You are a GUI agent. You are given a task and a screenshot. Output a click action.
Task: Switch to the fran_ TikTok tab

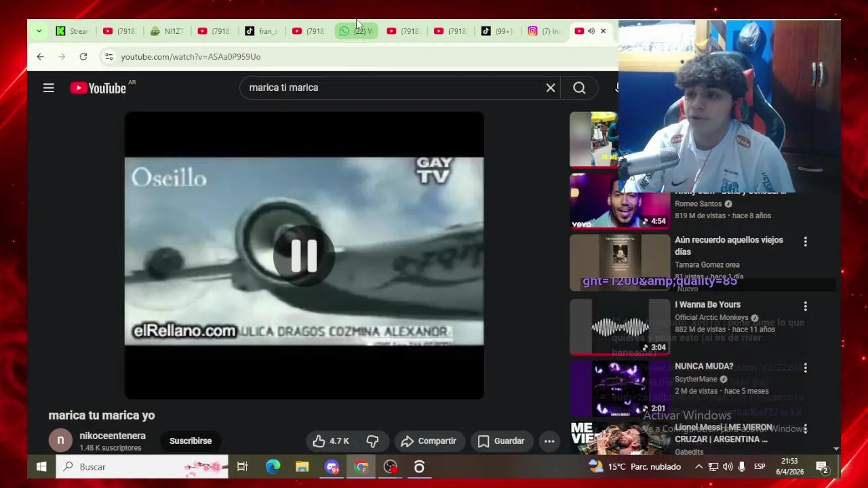click(262, 31)
